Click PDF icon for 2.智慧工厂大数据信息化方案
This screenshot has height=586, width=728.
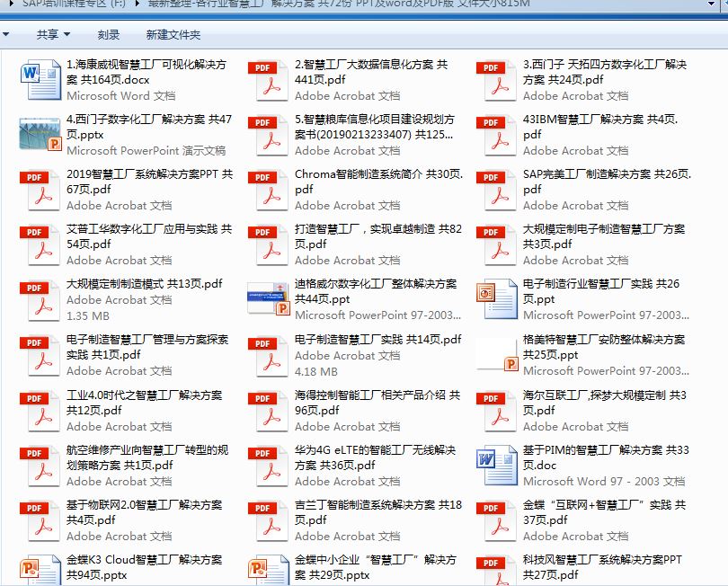[269, 81]
